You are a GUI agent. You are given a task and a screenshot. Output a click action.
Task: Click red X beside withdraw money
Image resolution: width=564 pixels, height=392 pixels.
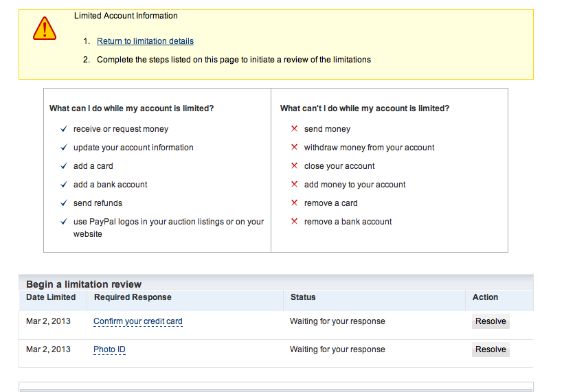pyautogui.click(x=295, y=148)
